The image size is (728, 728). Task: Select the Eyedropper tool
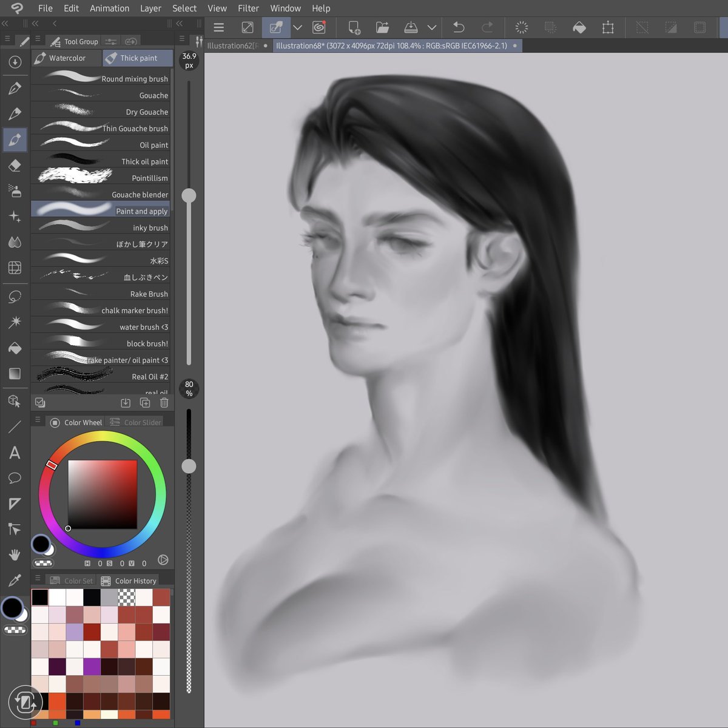[x=15, y=580]
